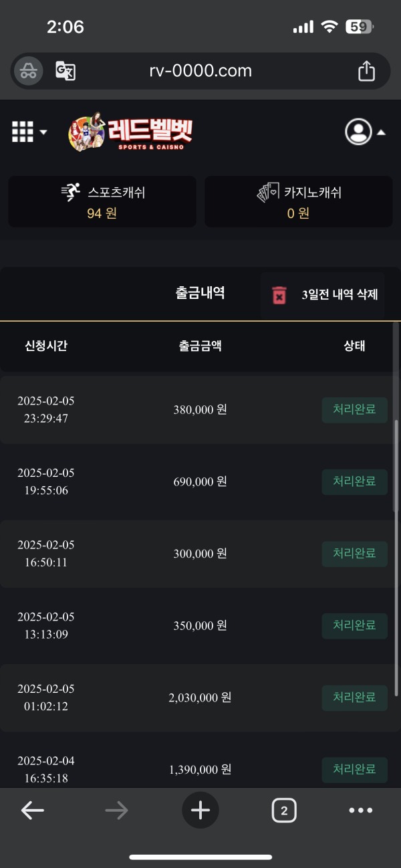The height and width of the screenshot is (868, 401).
Task: Expand the profile dropdown arrow
Action: [x=381, y=131]
